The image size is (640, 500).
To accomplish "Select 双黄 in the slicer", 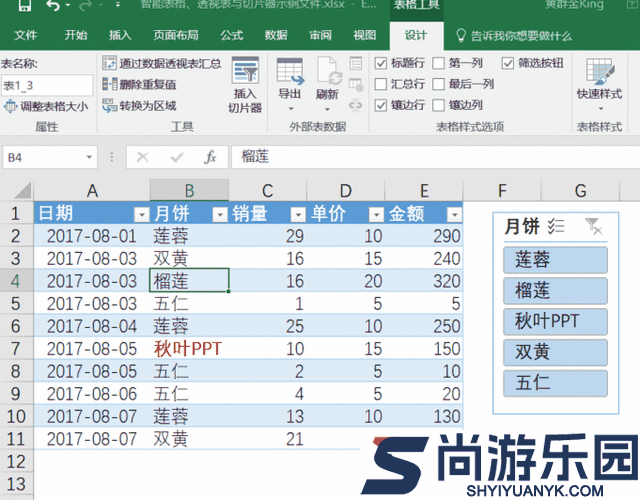I will coord(555,352).
